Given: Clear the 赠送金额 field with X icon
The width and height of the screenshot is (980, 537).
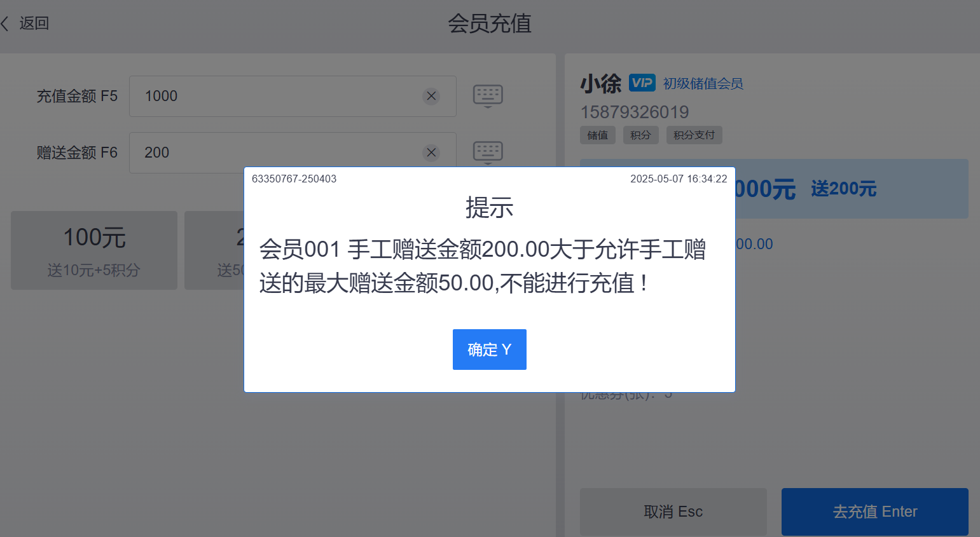Looking at the screenshot, I should [x=431, y=153].
